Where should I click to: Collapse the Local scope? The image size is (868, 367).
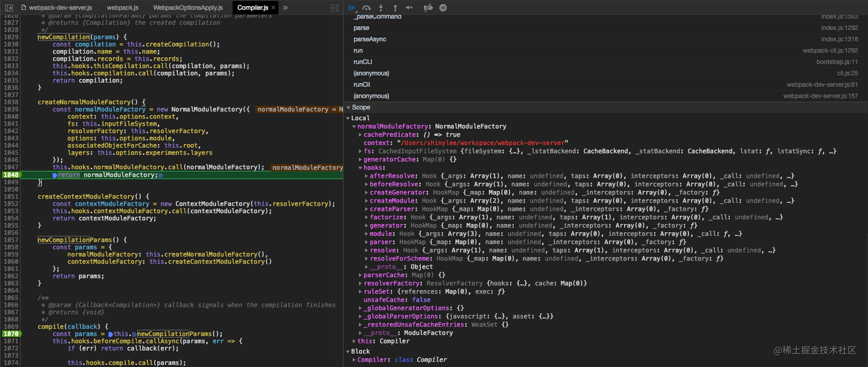tap(348, 118)
